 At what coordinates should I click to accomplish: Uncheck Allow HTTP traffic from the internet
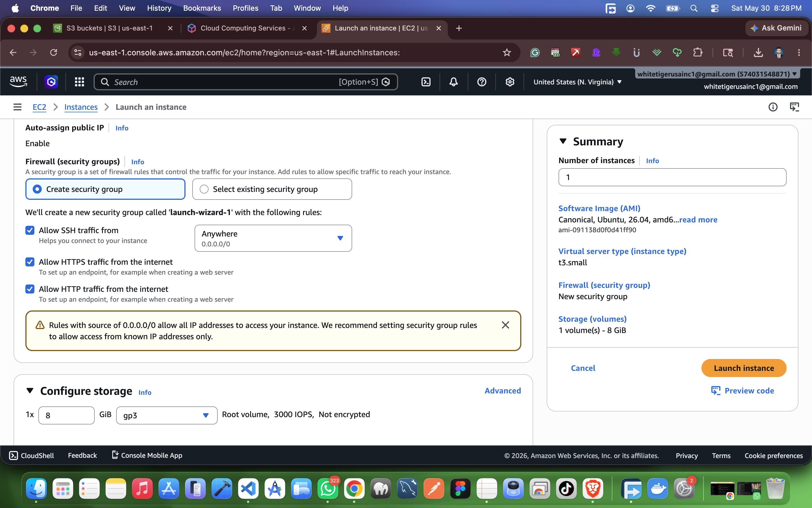30,289
